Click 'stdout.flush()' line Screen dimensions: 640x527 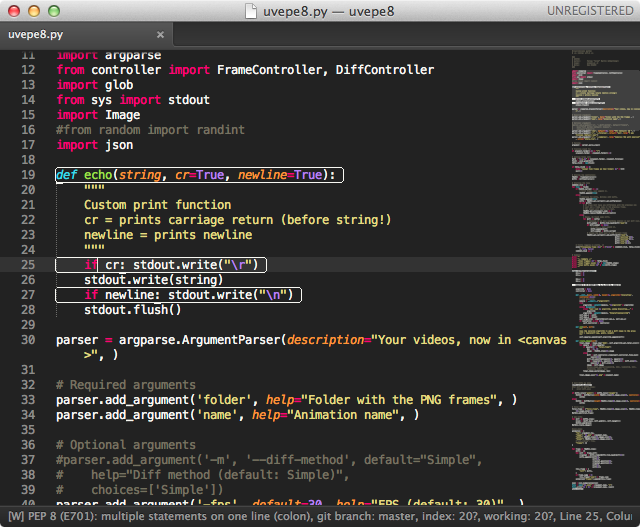(x=133, y=310)
